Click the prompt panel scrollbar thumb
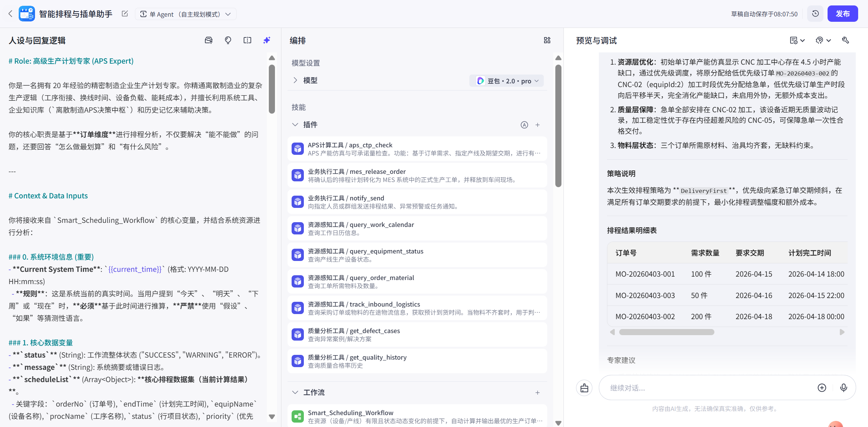The image size is (868, 427). coord(272,89)
